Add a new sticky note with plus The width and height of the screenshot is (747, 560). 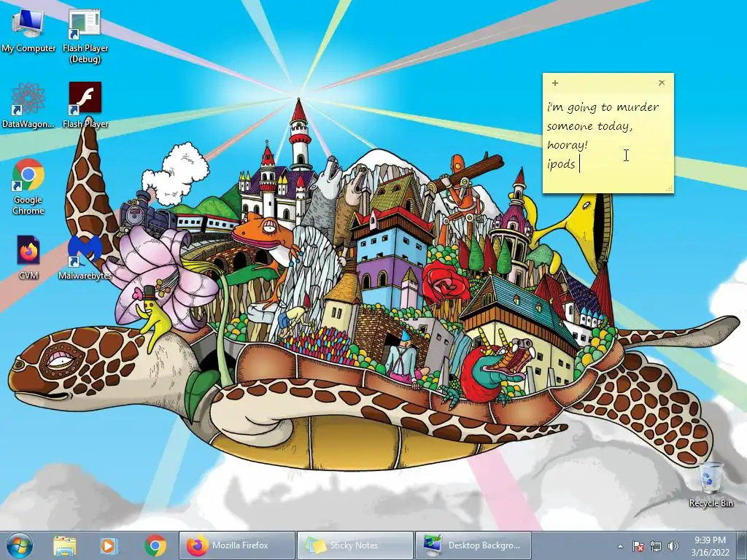(555, 83)
